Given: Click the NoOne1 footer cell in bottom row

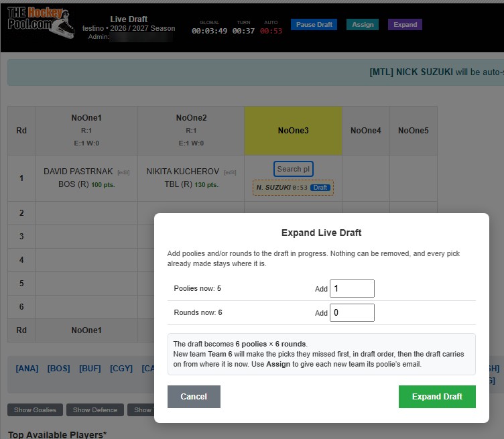Looking at the screenshot, I should (x=86, y=330).
